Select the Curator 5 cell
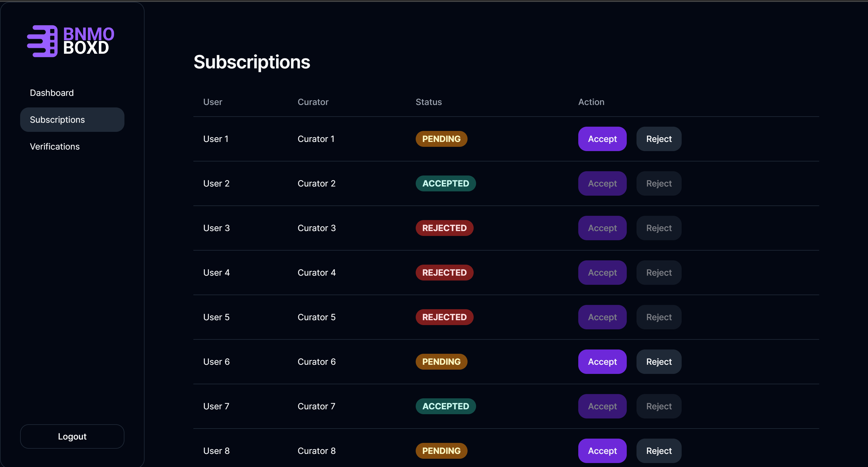 (x=316, y=317)
